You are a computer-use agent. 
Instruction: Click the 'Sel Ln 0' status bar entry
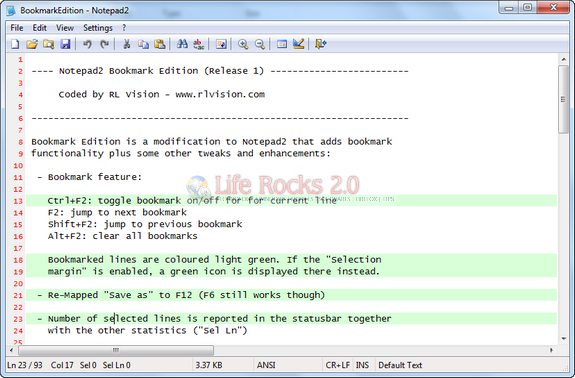pyautogui.click(x=117, y=365)
